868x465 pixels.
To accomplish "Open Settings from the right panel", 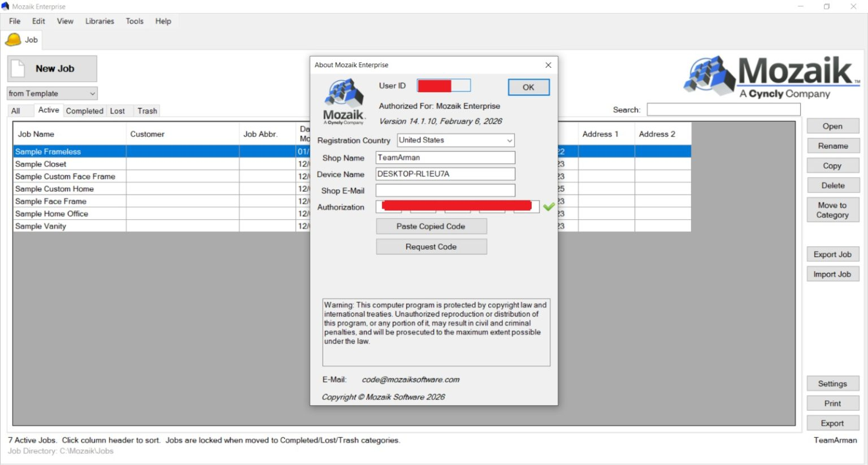I will click(832, 384).
